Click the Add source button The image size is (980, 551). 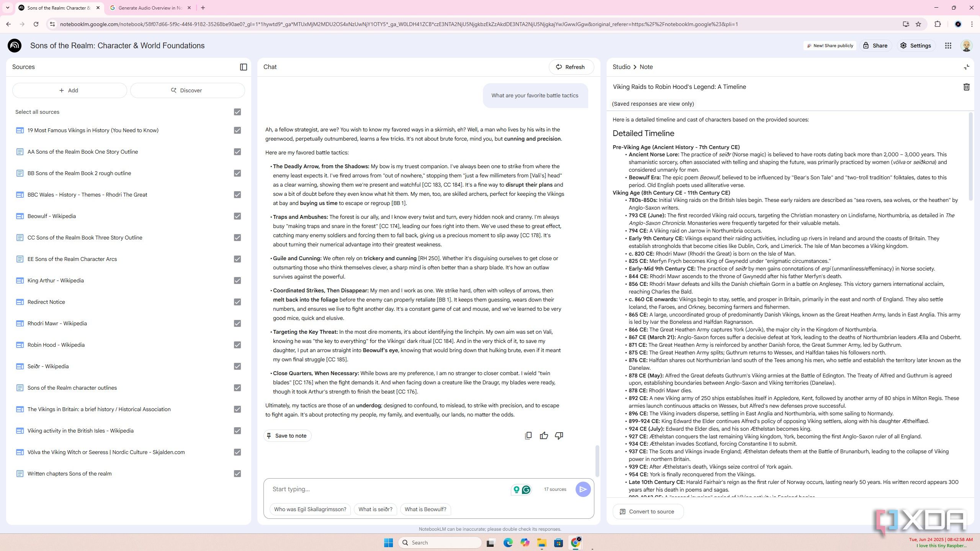69,90
